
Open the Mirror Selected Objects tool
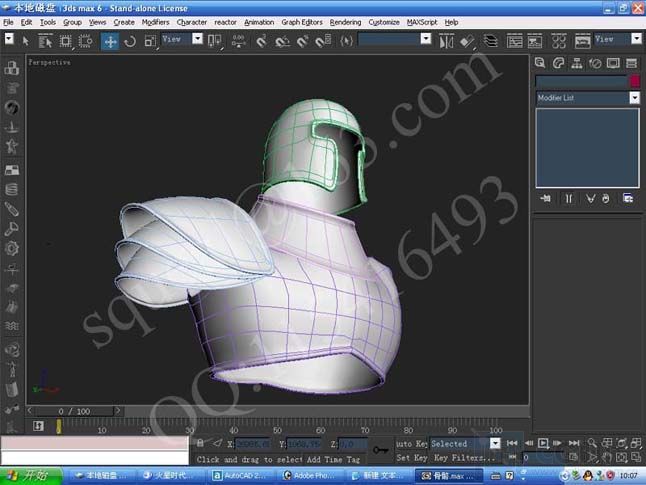[446, 41]
